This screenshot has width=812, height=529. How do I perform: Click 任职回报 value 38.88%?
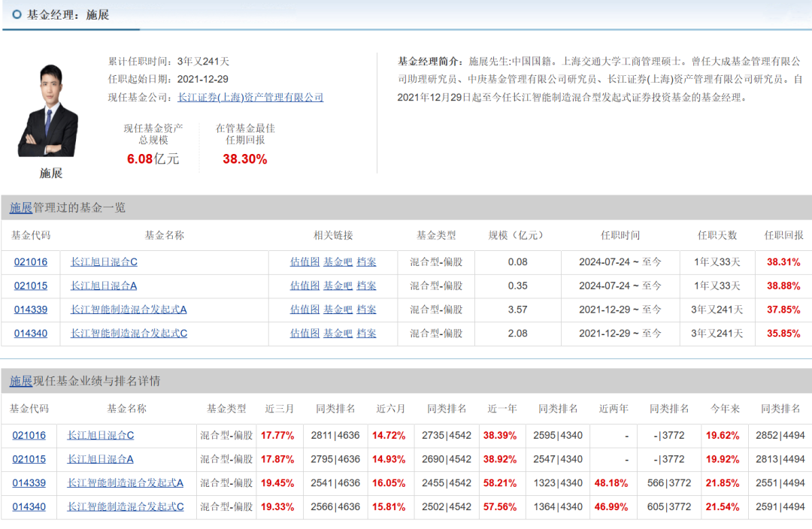783,286
